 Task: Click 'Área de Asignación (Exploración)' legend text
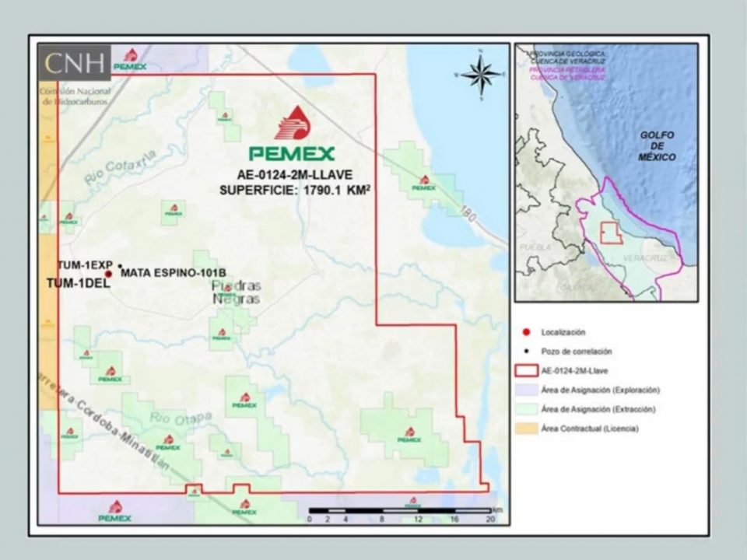pos(600,390)
